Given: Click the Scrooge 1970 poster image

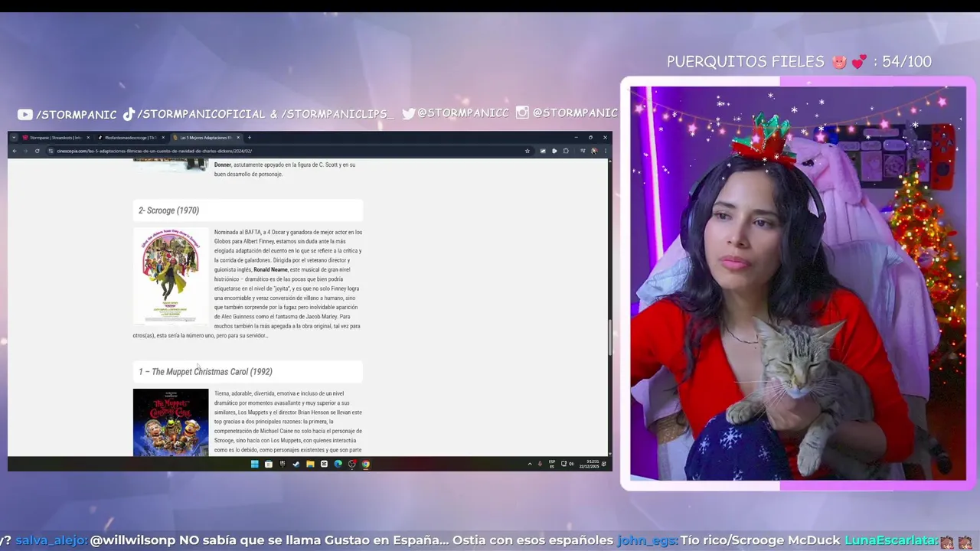Looking at the screenshot, I should click(x=171, y=275).
